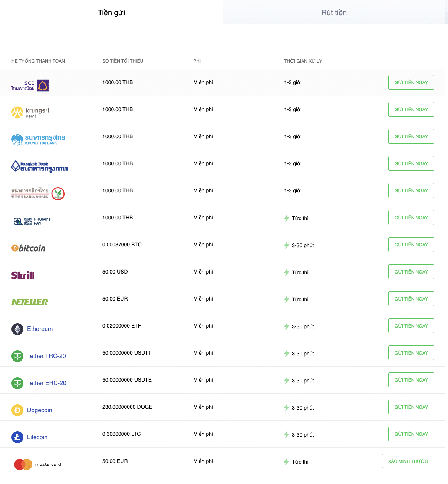Click the Litecoin coin icon
The width and height of the screenshot is (448, 484).
coord(17,437)
